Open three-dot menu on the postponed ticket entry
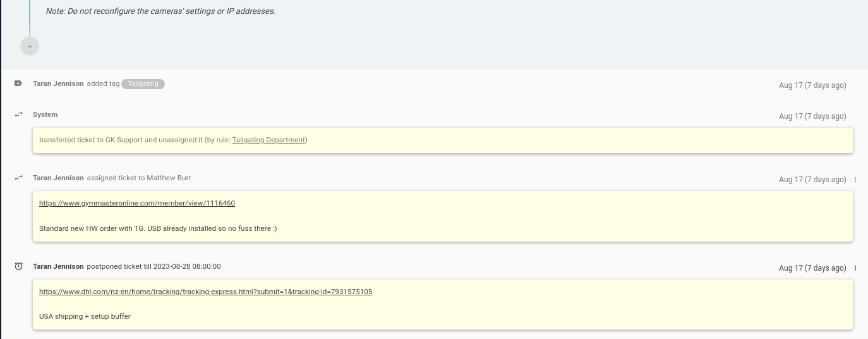Screen dimensions: 868x339 (855, 268)
